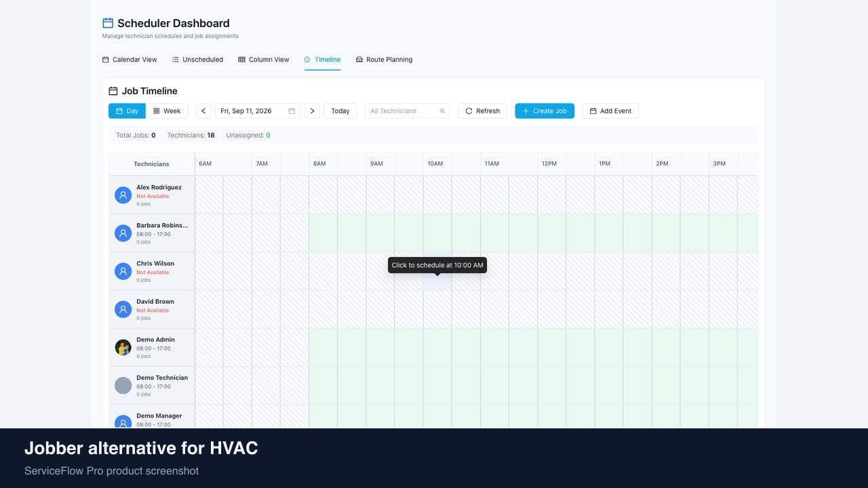Click David Brown's avatar icon

[x=123, y=309]
